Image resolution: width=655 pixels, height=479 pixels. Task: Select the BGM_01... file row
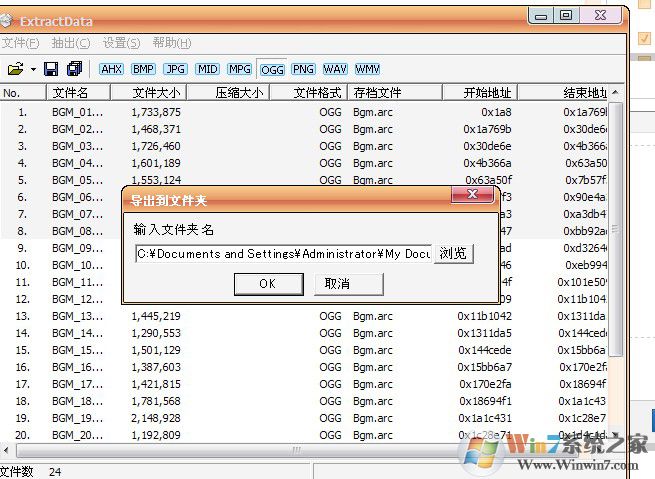click(x=303, y=112)
